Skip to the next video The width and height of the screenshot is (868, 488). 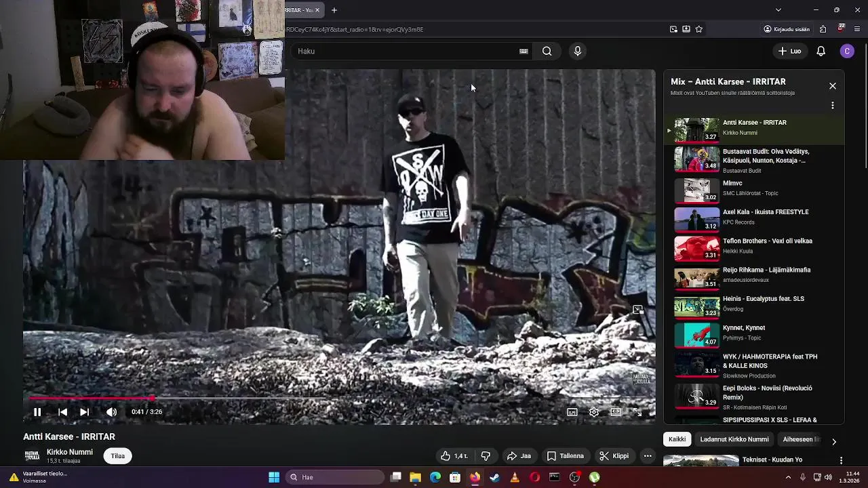(x=84, y=412)
